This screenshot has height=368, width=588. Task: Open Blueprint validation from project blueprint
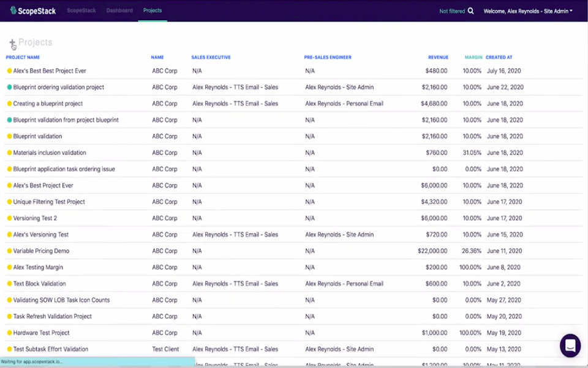pyautogui.click(x=66, y=120)
